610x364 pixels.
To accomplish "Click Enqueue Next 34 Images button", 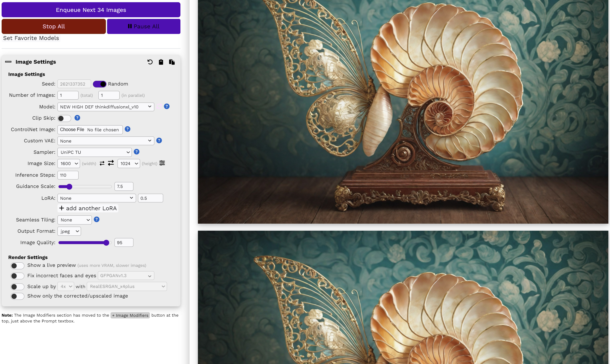I will 91,10.
